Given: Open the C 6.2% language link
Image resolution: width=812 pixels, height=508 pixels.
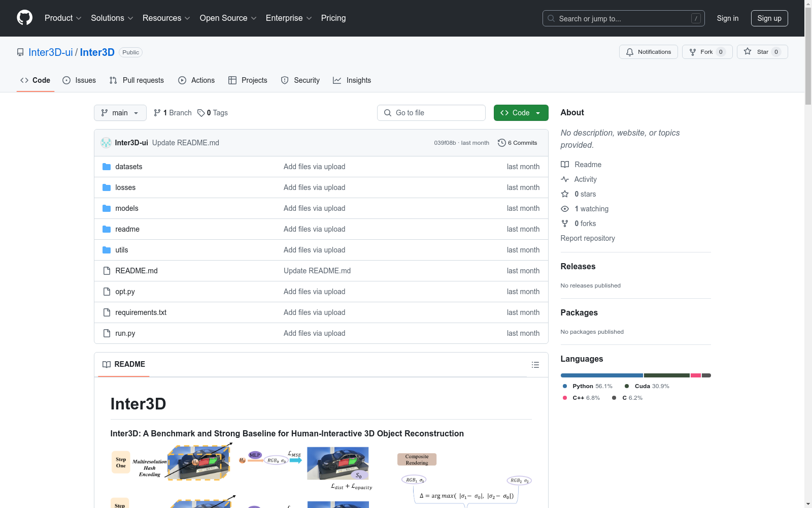Looking at the screenshot, I should click(627, 398).
